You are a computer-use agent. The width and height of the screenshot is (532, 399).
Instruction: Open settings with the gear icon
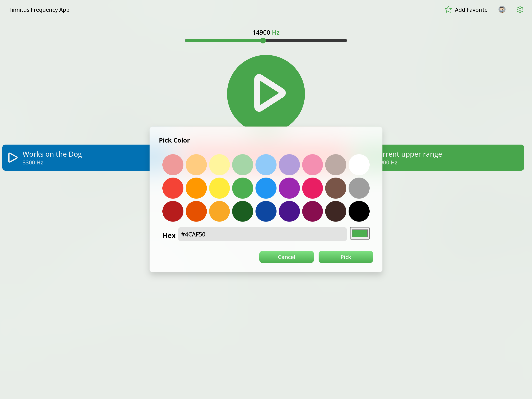(x=520, y=10)
